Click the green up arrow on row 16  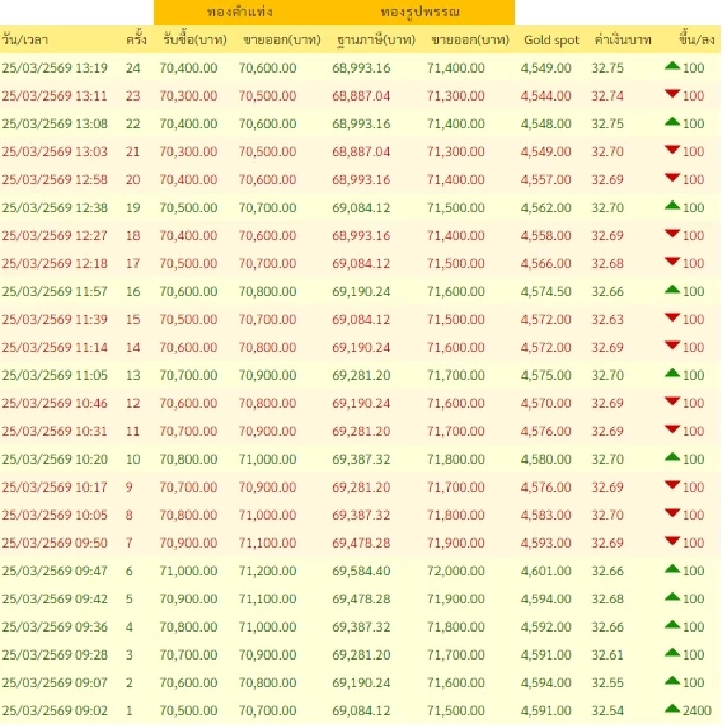(x=671, y=290)
